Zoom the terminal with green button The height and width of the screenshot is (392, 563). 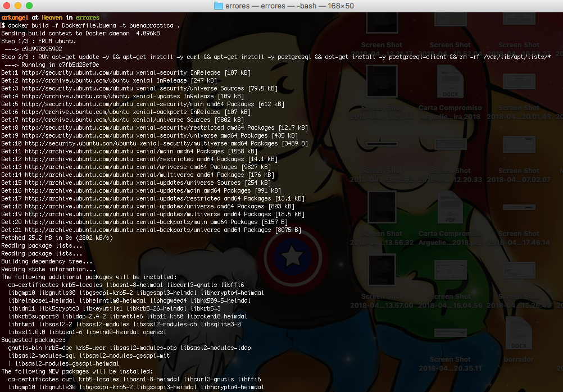[x=29, y=6]
